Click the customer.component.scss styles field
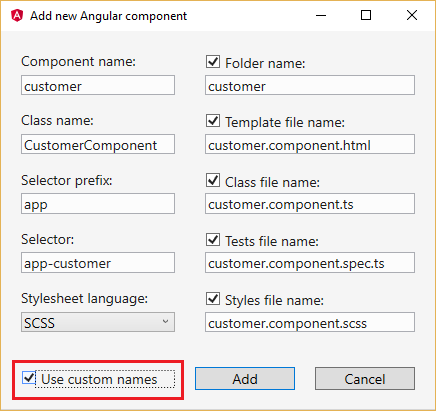The width and height of the screenshot is (437, 412). 310,322
